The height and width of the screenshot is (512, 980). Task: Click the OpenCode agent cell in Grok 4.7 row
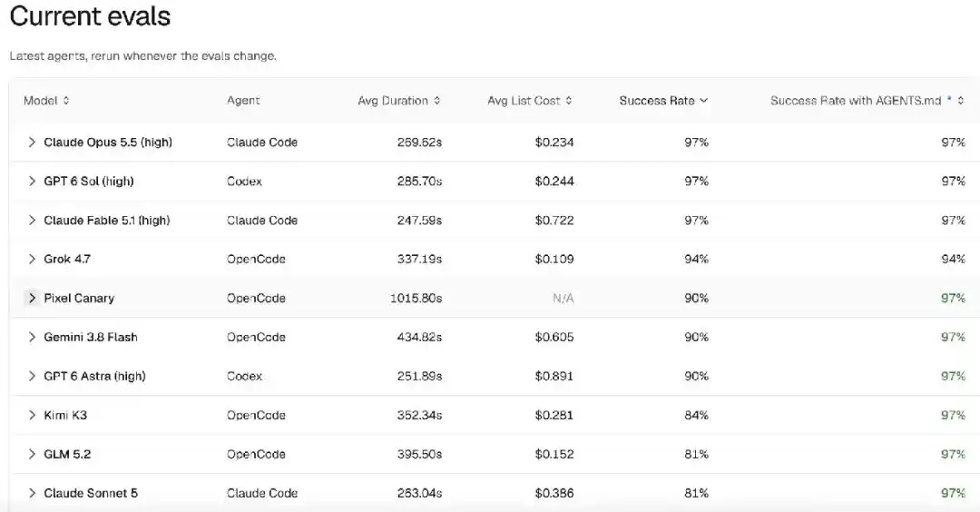click(256, 259)
